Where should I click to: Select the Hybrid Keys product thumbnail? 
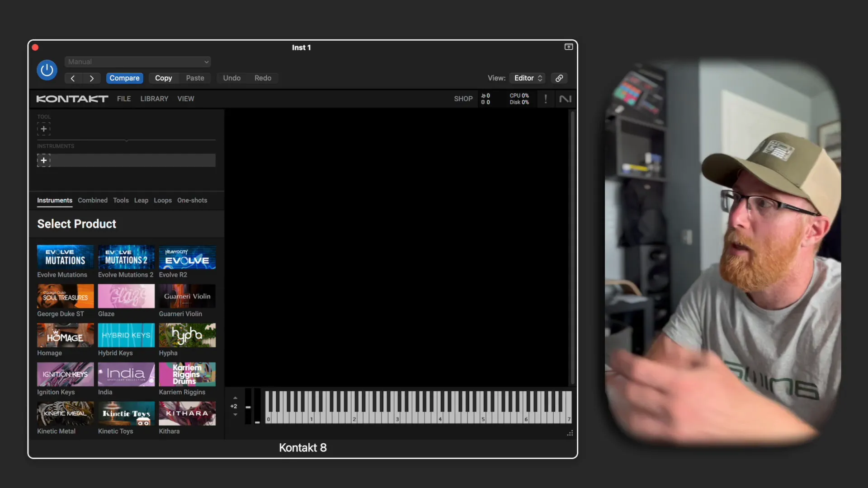pos(126,335)
